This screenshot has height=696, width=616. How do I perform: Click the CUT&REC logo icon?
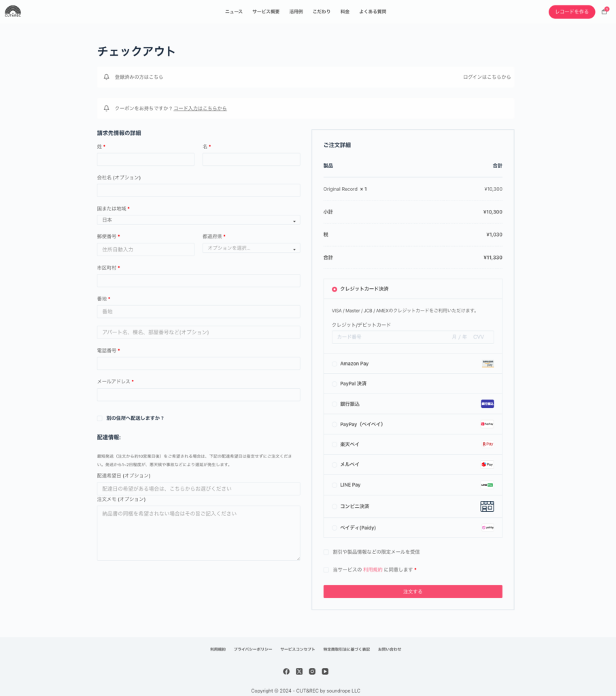click(13, 11)
